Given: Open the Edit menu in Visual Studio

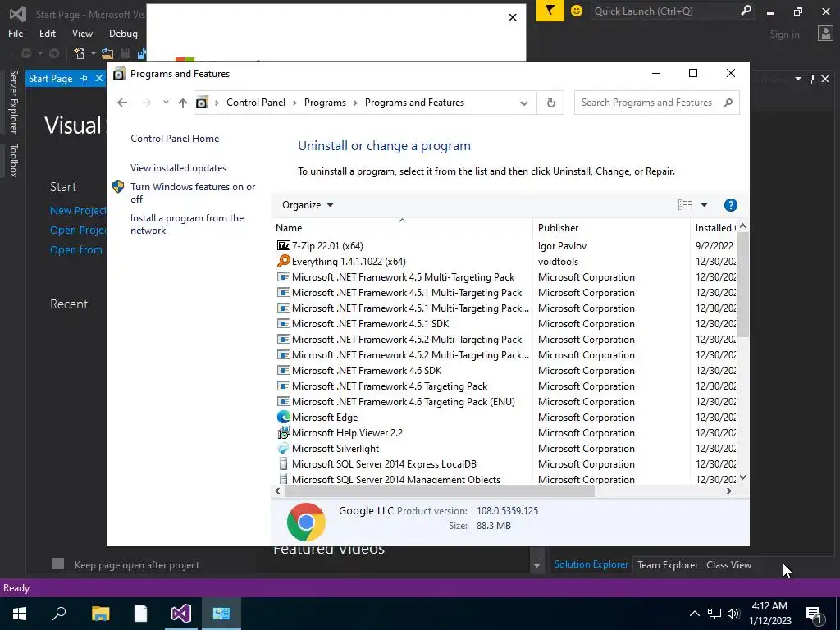Looking at the screenshot, I should [x=47, y=33].
